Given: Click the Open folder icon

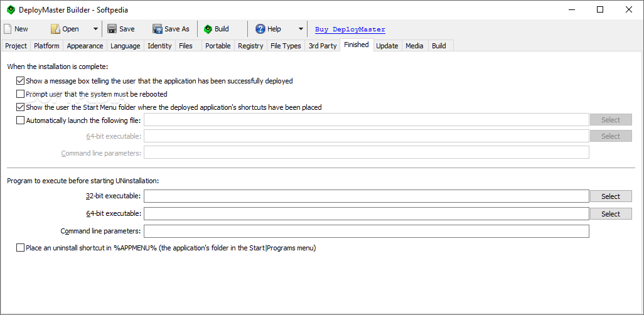Looking at the screenshot, I should [55, 29].
